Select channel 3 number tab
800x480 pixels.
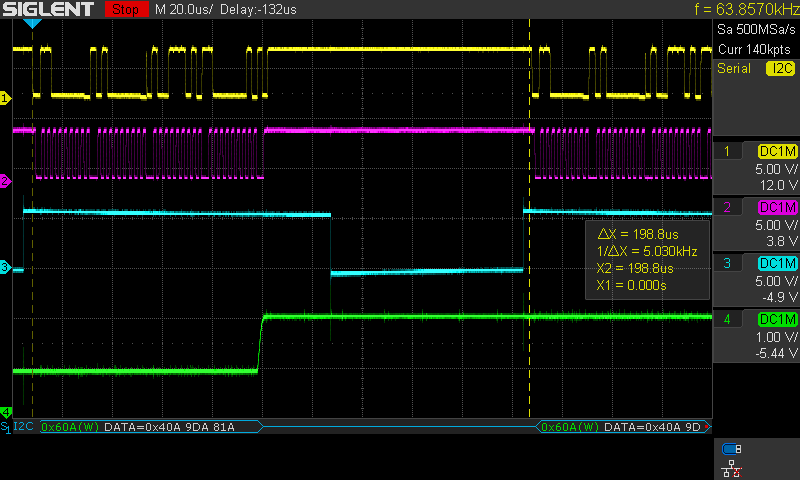point(728,263)
